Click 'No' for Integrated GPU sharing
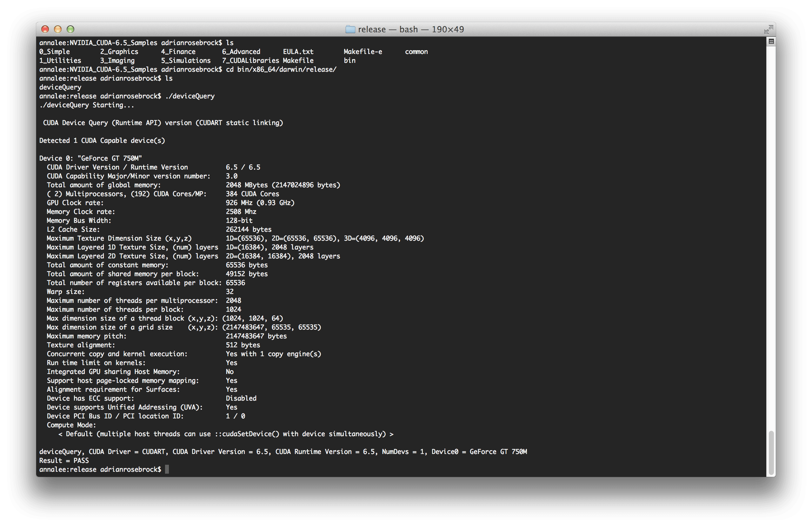 click(230, 371)
